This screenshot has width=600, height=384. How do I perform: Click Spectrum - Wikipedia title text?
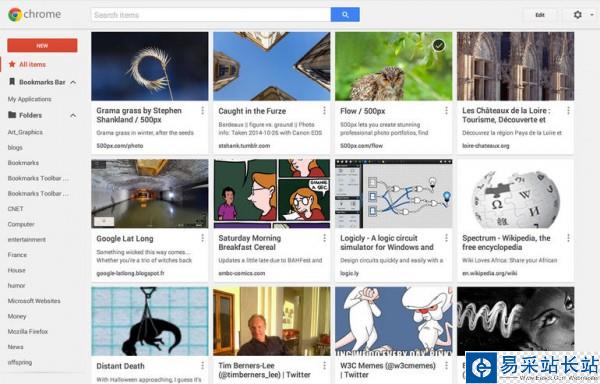(506, 242)
